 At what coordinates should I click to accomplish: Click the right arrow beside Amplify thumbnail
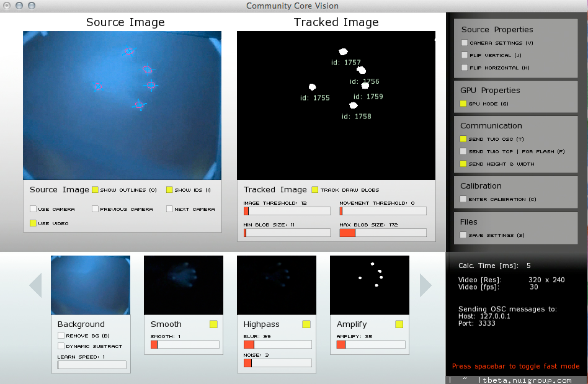(425, 285)
